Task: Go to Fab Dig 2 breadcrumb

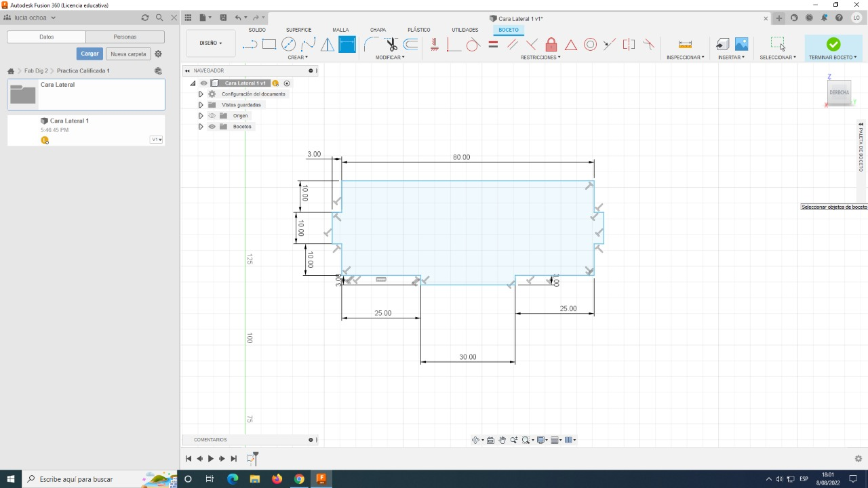Action: coord(36,70)
